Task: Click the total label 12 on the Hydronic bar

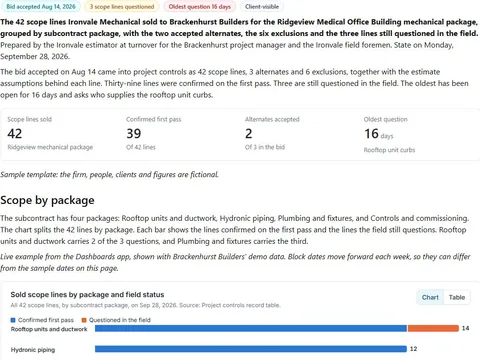Action: click(x=413, y=349)
